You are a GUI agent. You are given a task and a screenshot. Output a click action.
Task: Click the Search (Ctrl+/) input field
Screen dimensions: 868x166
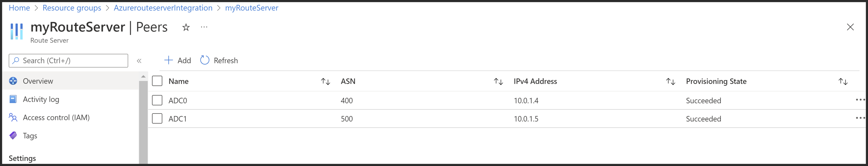click(x=68, y=61)
